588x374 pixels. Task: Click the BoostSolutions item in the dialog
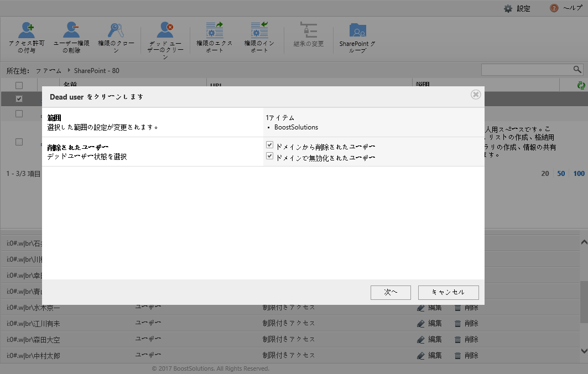[x=296, y=127]
